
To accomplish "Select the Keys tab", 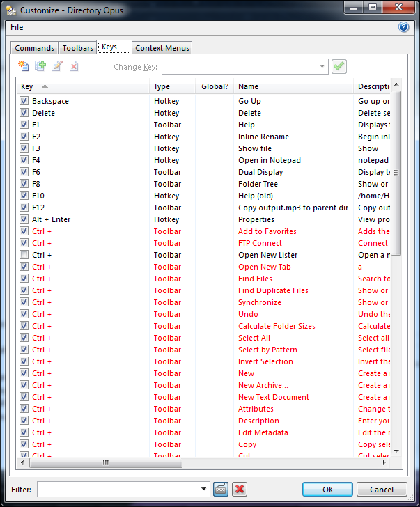I will (114, 47).
